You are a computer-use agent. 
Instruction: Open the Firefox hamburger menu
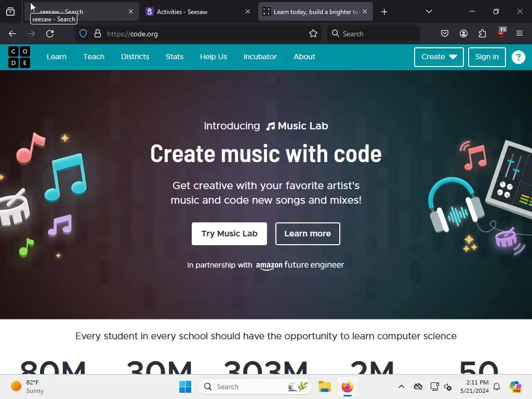[x=520, y=34]
